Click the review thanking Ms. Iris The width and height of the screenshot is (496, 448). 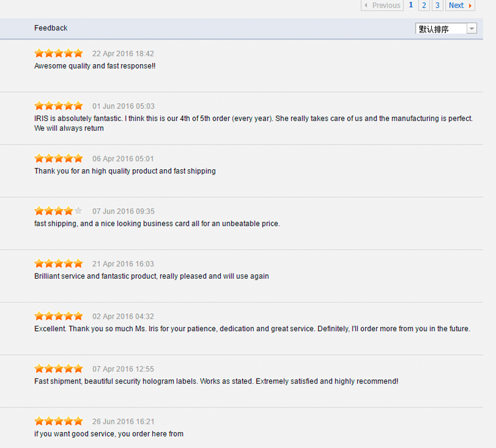click(x=252, y=328)
